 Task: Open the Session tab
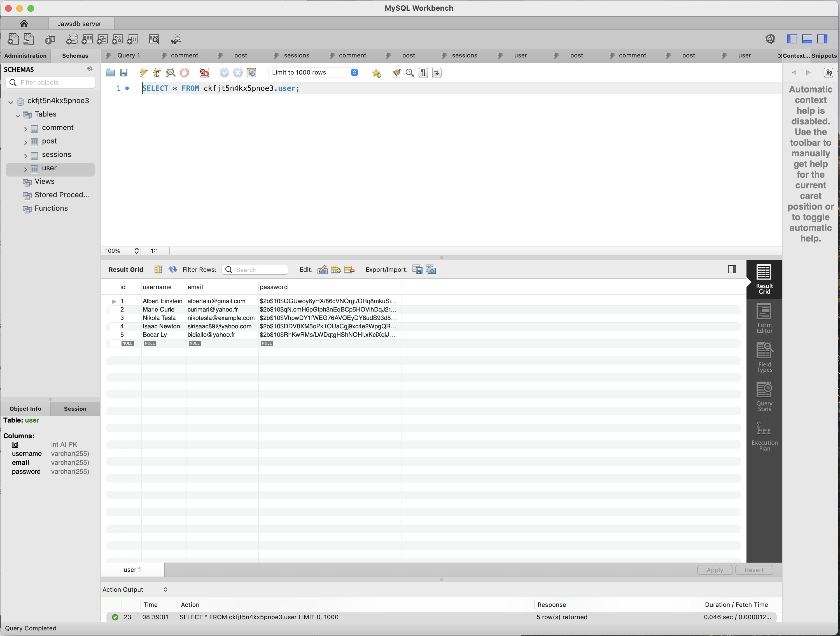click(75, 408)
